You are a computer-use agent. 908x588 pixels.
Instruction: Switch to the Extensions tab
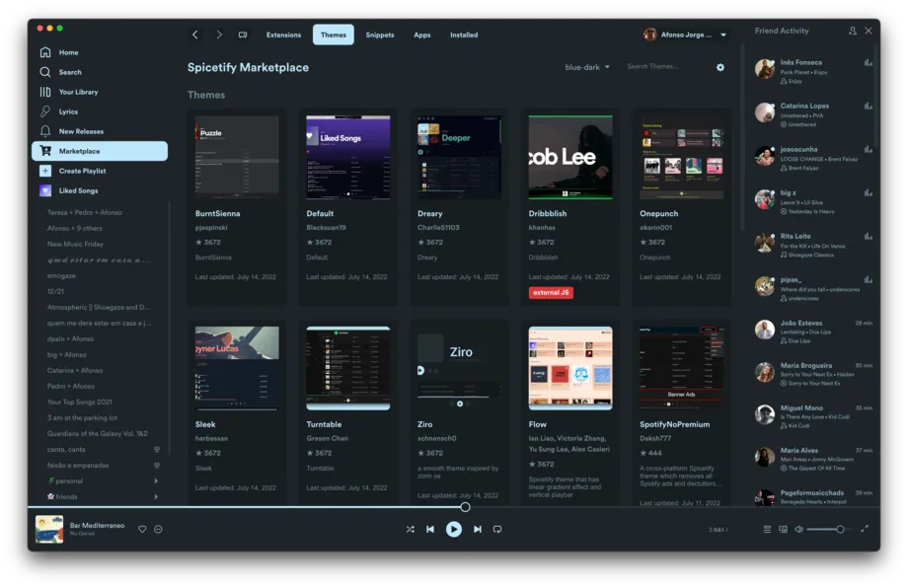[x=283, y=34]
